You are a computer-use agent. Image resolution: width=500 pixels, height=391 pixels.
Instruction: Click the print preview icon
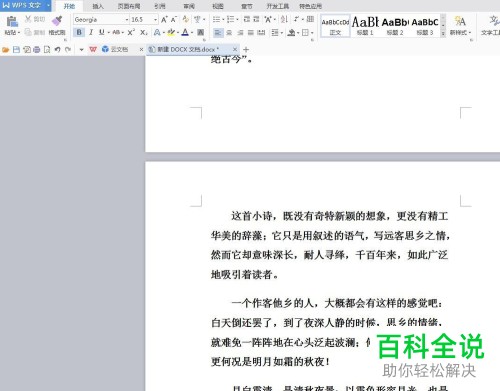(x=47, y=50)
